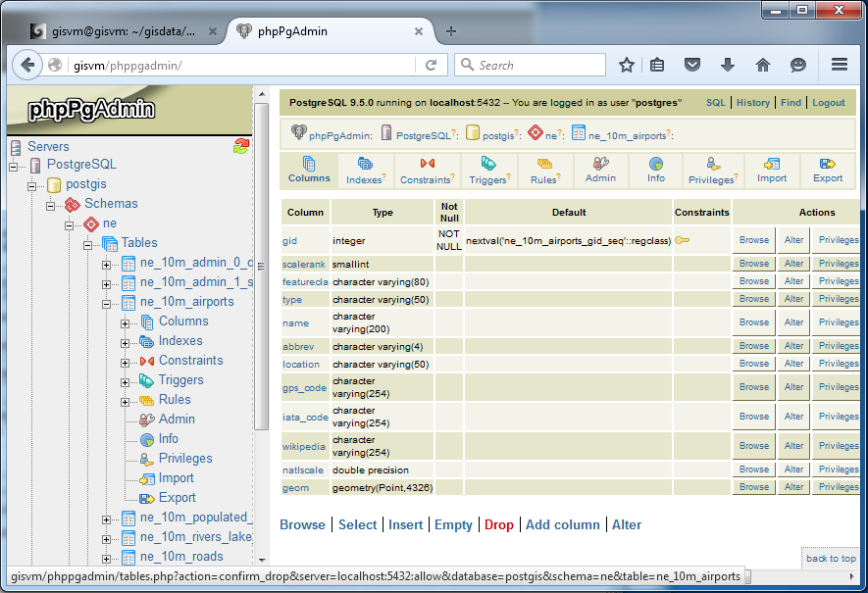Collapse the postgis database node
This screenshot has width=868, height=593.
pyautogui.click(x=32, y=186)
